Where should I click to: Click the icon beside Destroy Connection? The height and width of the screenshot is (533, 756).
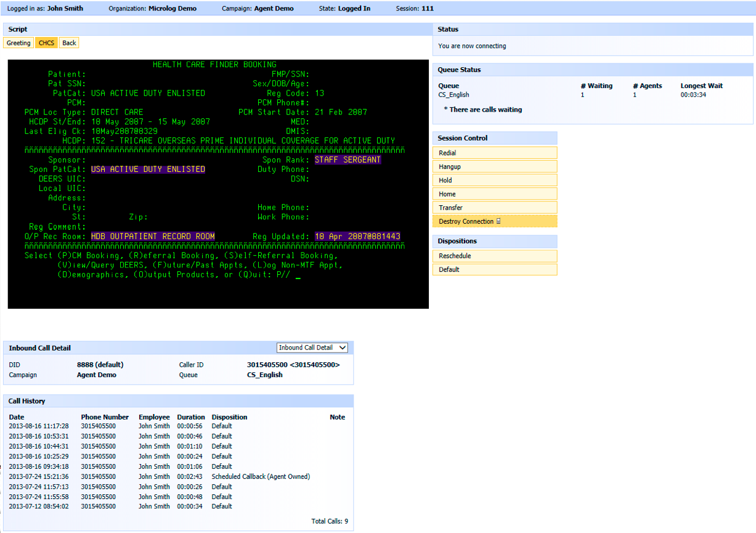(498, 221)
